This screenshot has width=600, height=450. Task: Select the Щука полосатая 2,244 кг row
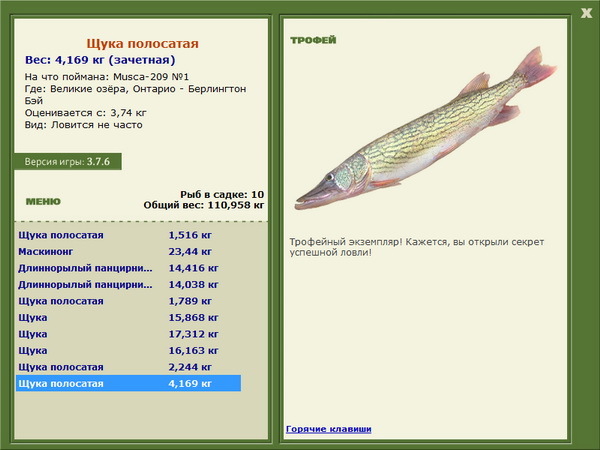click(x=128, y=367)
